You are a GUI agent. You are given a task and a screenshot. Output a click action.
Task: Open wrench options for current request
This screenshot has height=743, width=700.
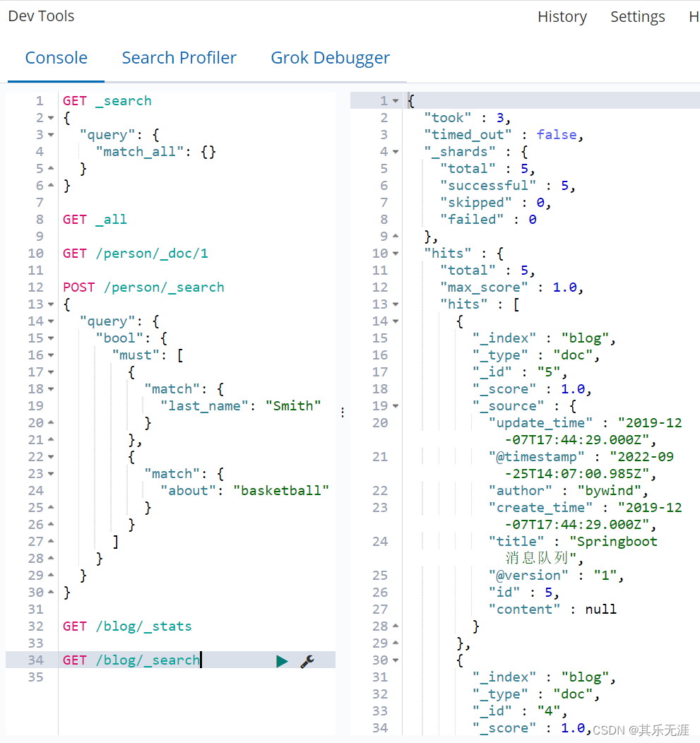click(x=307, y=660)
